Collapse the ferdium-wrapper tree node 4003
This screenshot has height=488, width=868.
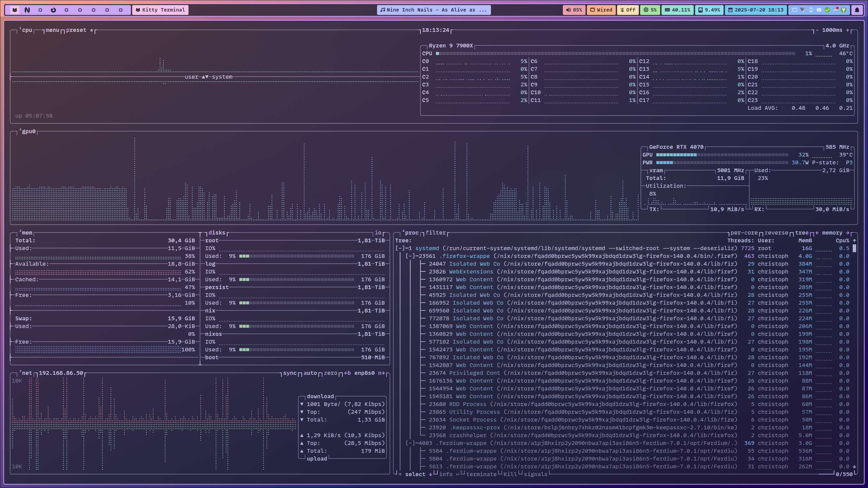tap(410, 443)
